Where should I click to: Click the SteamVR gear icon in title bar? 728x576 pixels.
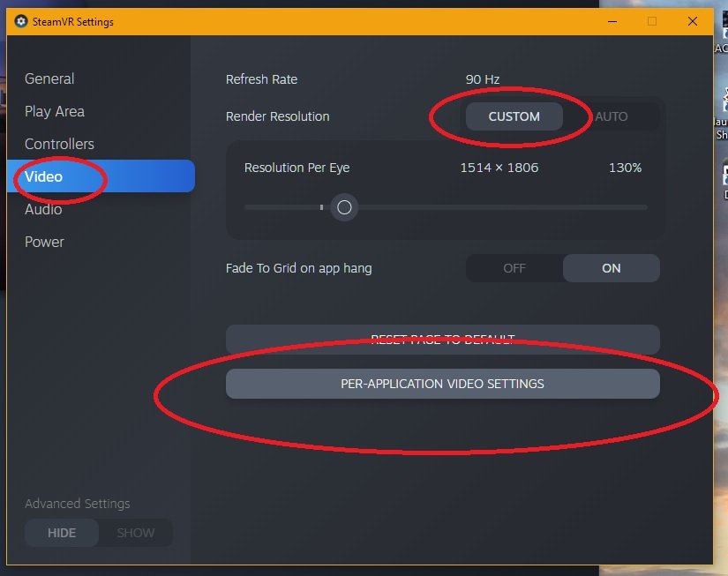point(22,21)
